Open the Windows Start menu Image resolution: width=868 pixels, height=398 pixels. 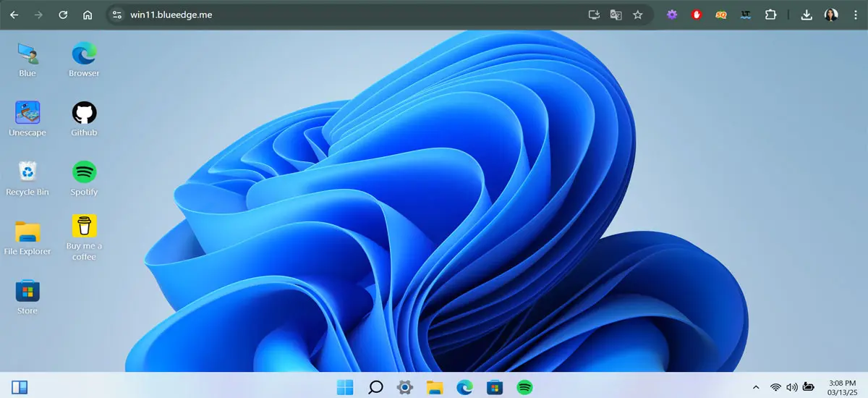pyautogui.click(x=345, y=387)
